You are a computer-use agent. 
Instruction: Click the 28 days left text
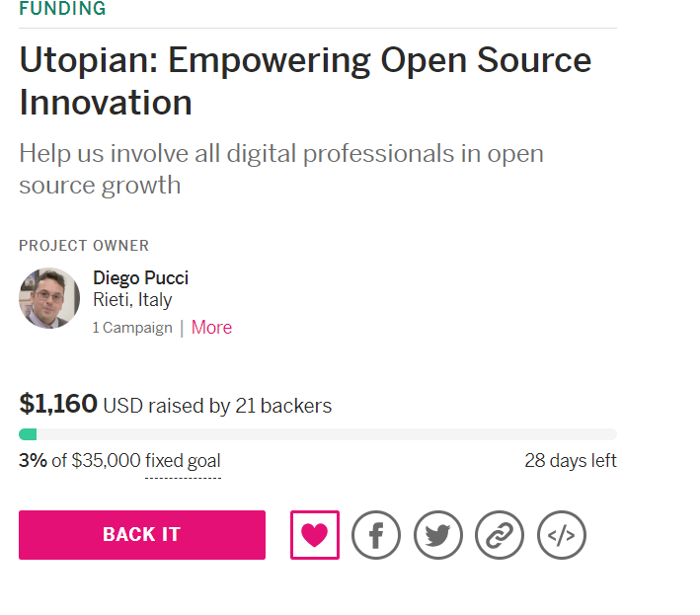(x=571, y=461)
